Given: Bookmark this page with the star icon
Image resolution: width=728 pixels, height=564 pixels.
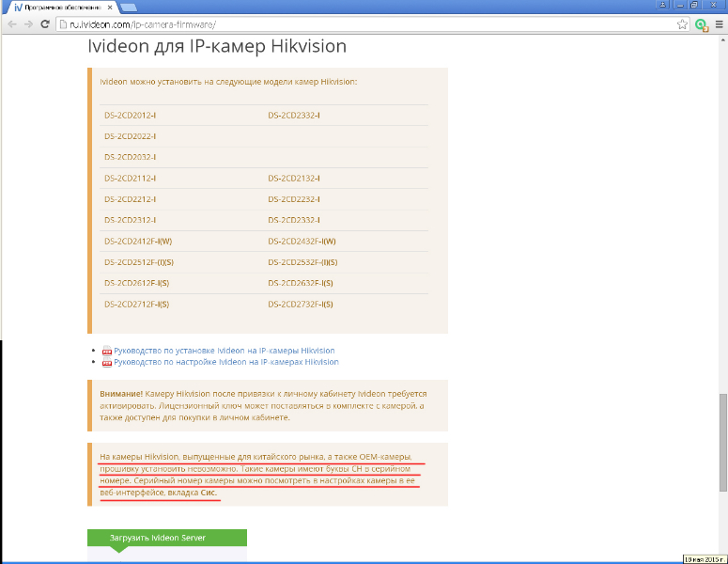Looking at the screenshot, I should pos(682,24).
